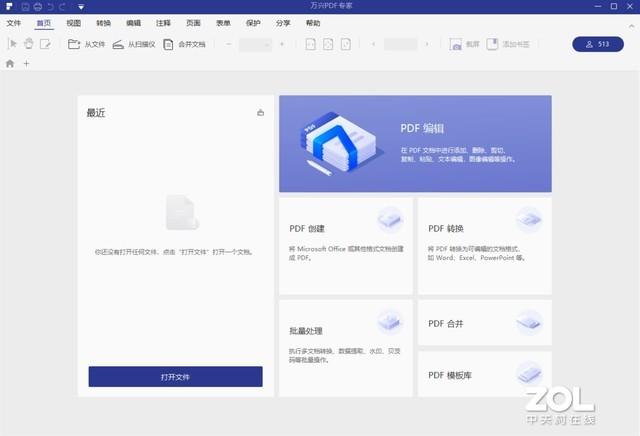
Task: Switch to the 注释 tab
Action: click(163, 23)
